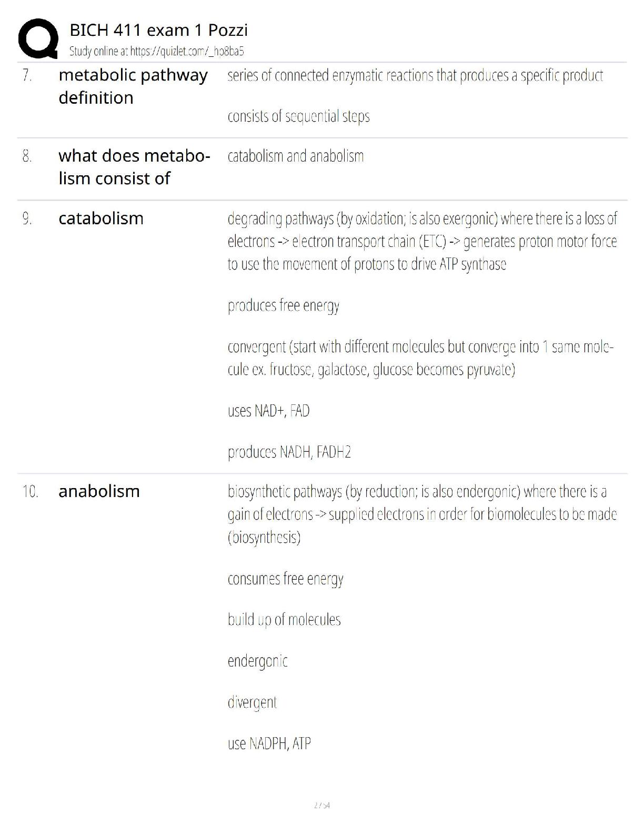Click the card number 8 label
The width and height of the screenshot is (644, 834).
tap(27, 156)
